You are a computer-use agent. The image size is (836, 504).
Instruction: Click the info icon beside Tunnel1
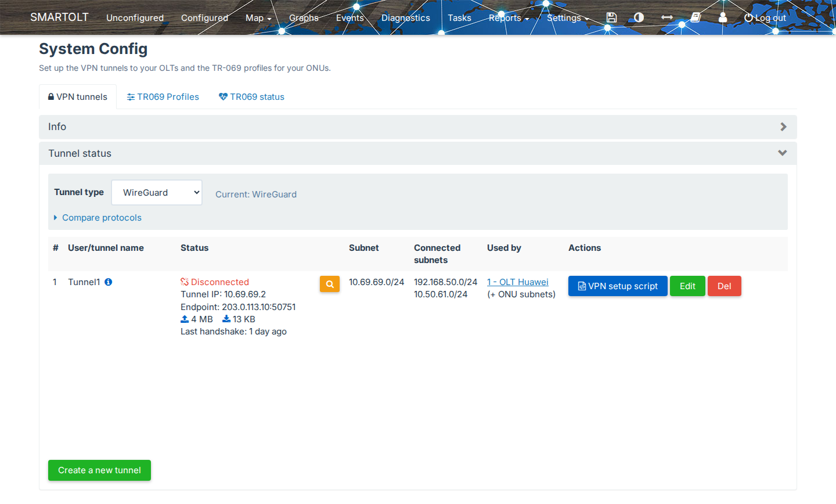tap(108, 282)
